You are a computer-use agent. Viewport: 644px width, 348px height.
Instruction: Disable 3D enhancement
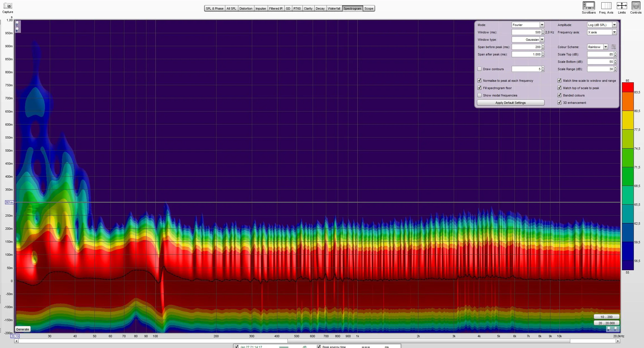click(559, 103)
